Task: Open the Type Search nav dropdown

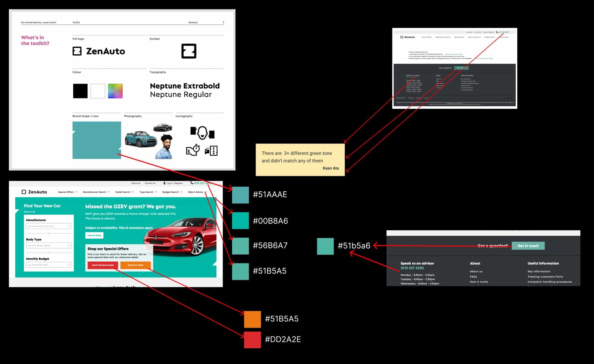Action: coord(148,192)
